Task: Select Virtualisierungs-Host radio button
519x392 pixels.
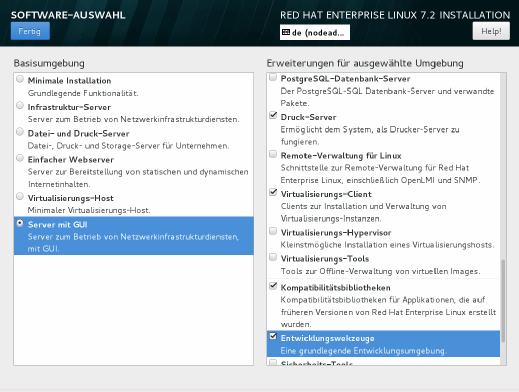Action: [x=20, y=196]
